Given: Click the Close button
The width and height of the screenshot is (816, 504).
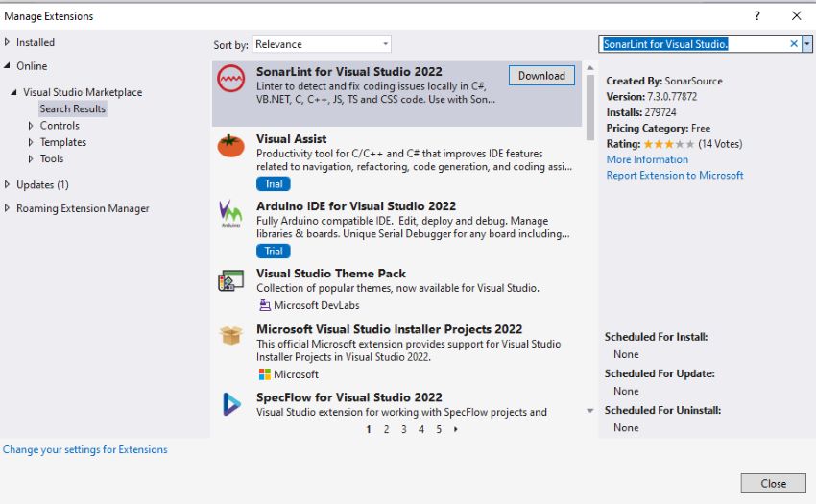Looking at the screenshot, I should pyautogui.click(x=774, y=483).
